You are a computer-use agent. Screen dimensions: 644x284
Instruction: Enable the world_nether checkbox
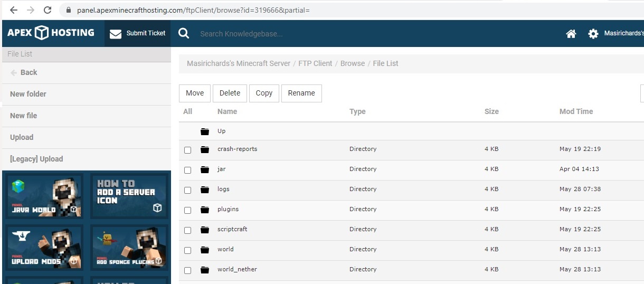coord(187,270)
